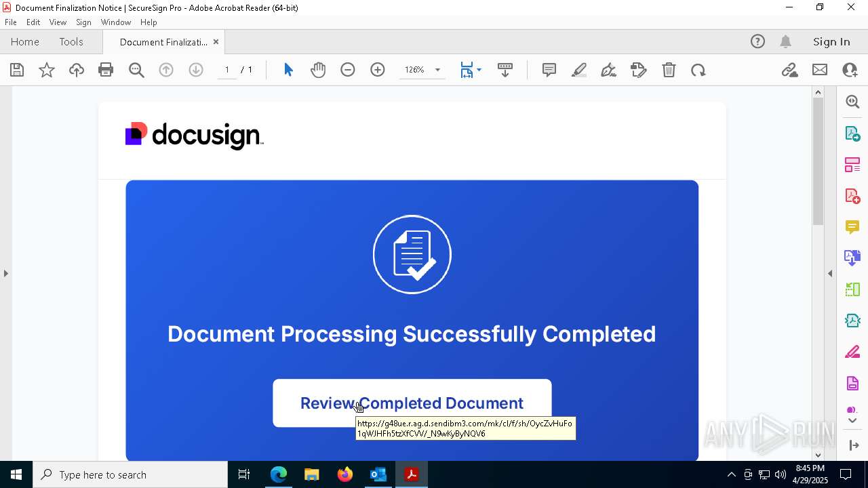Choose the Sign pen tool
Viewport: 868px width, 488px height.
609,70
